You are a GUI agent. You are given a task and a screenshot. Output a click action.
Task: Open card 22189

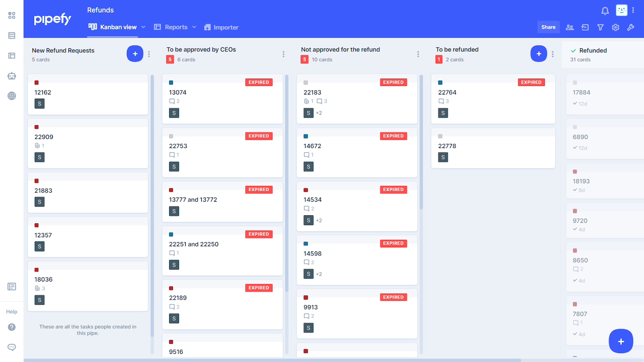point(222,305)
